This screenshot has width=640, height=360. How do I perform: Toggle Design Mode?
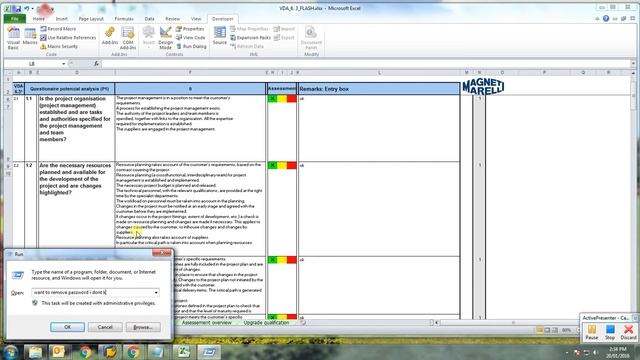click(165, 38)
